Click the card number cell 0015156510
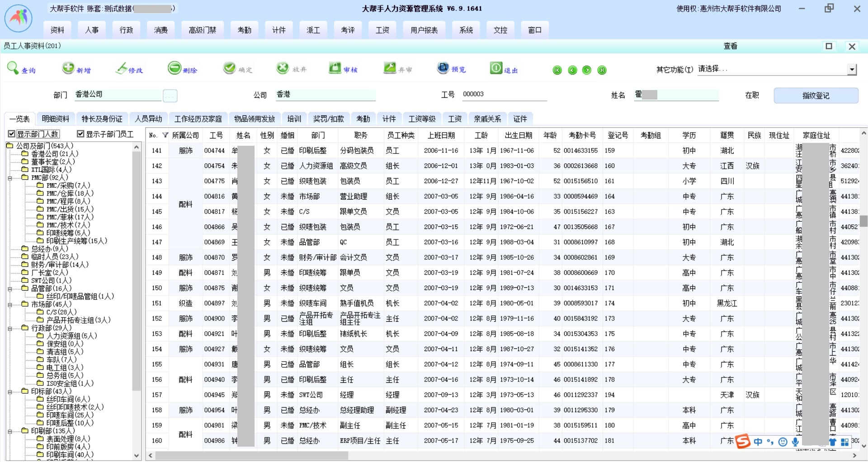The height and width of the screenshot is (462, 868). [580, 181]
